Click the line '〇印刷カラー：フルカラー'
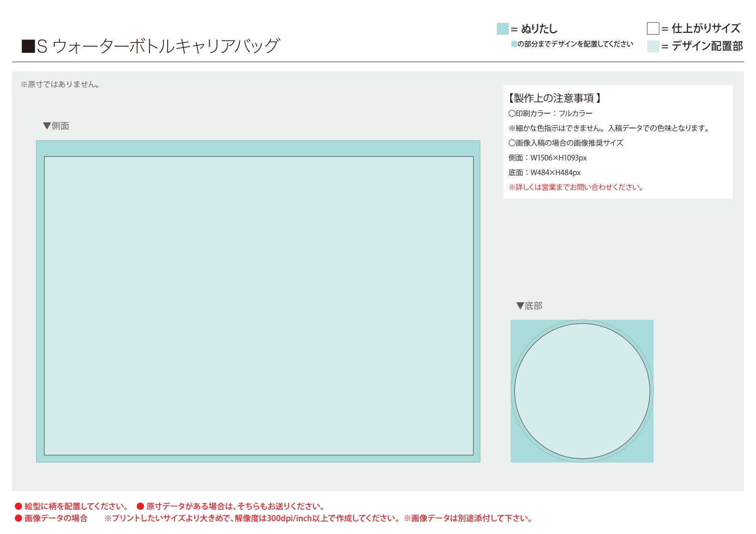756x534 pixels. tap(551, 113)
